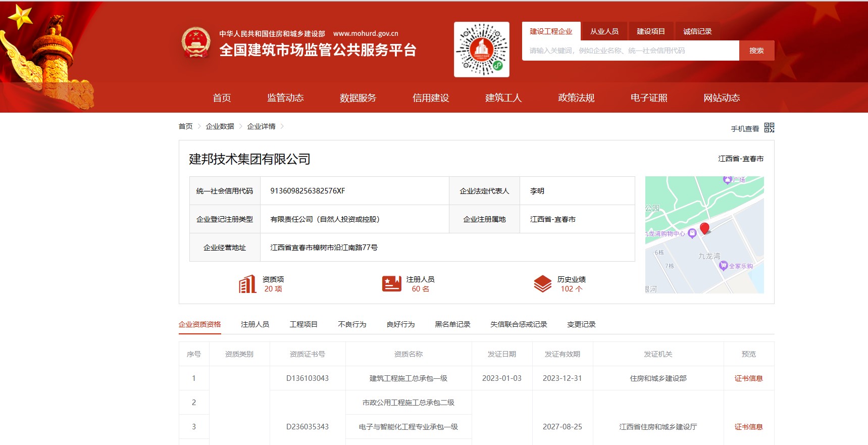Screen dimensions: 868x445
Task: Click the red location pin on map
Action: pyautogui.click(x=705, y=228)
